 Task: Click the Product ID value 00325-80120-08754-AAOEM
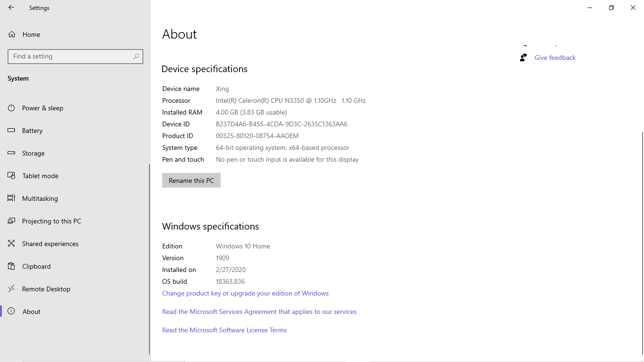point(257,136)
